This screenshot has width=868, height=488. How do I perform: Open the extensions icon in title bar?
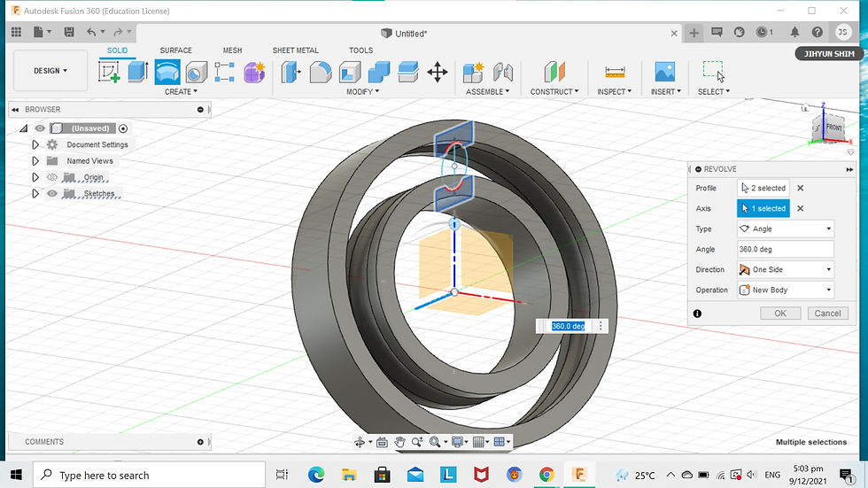coord(740,32)
